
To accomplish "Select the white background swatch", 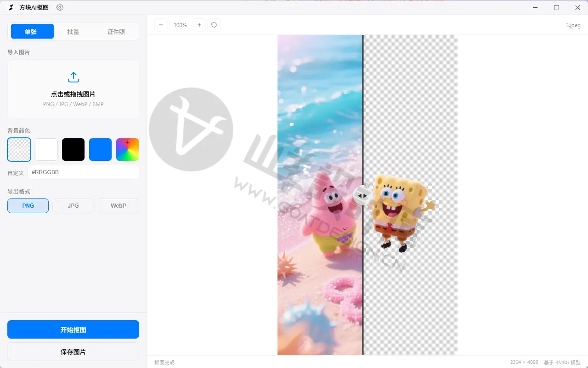I will (46, 150).
